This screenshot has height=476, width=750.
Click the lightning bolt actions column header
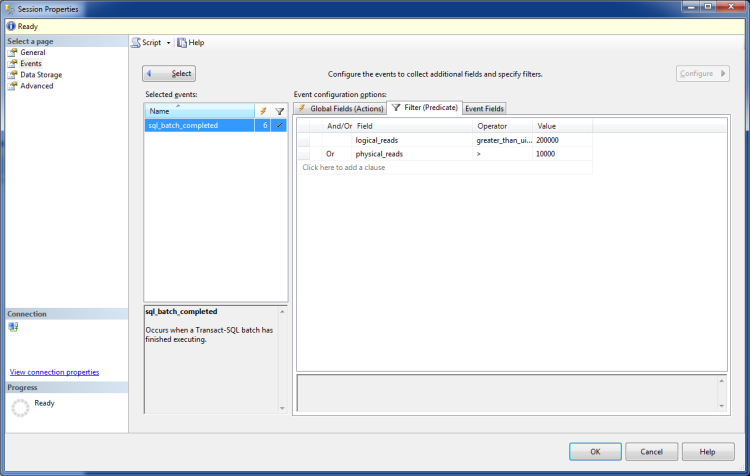tap(263, 111)
